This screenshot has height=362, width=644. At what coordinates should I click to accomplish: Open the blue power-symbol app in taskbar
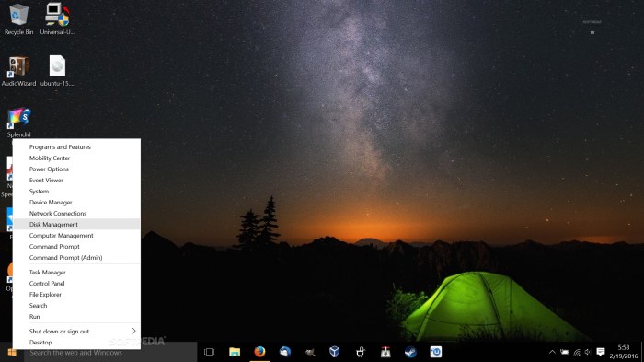436,352
